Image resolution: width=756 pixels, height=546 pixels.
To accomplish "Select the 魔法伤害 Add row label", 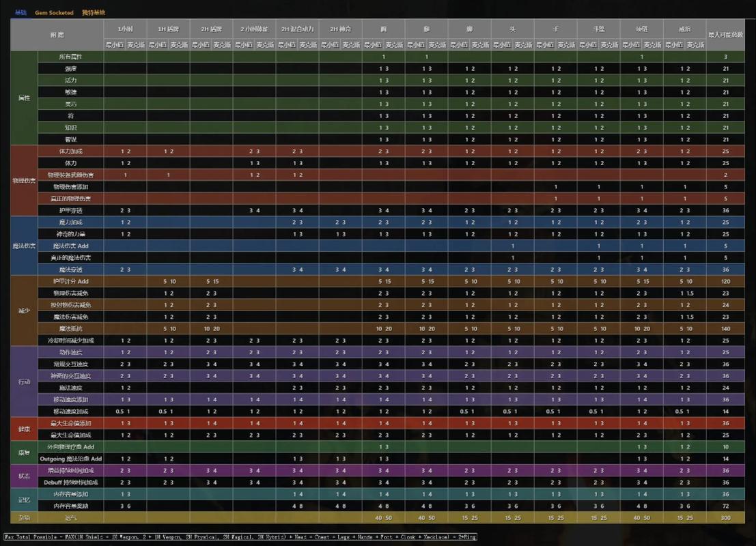I will point(71,246).
